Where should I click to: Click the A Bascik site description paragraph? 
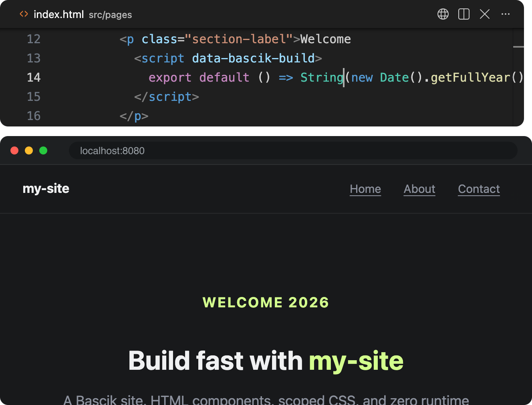pos(266,399)
